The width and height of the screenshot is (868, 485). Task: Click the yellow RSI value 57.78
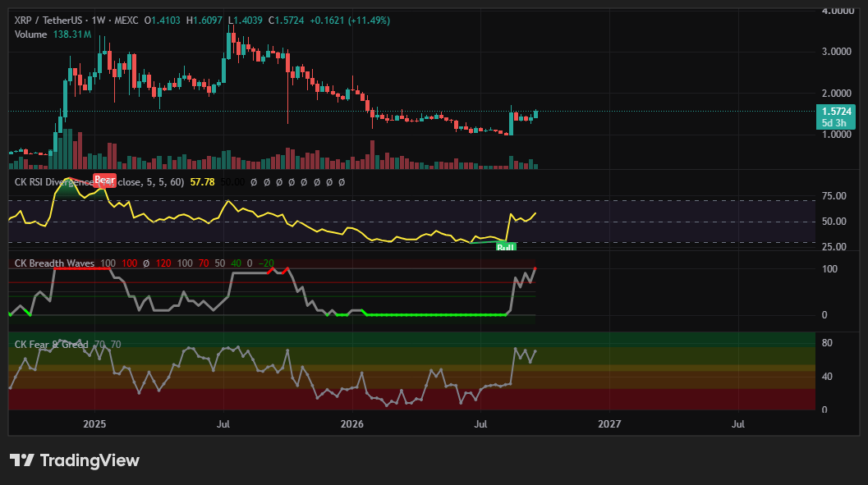(x=202, y=182)
